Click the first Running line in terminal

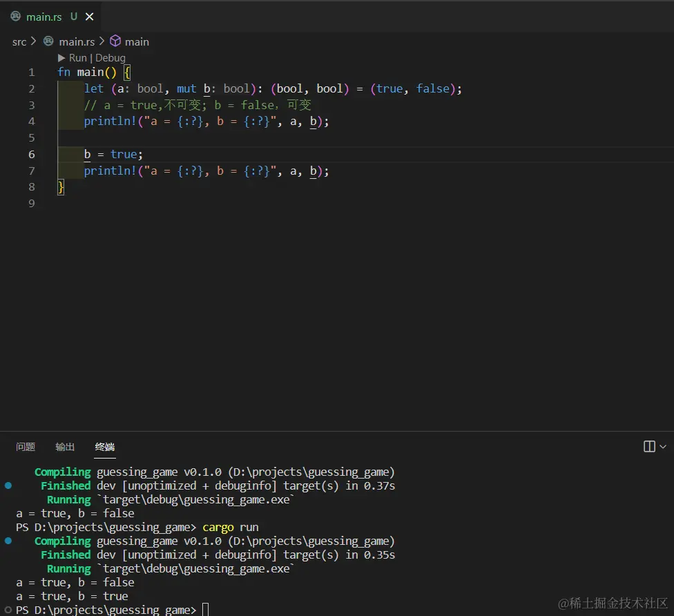(171, 499)
